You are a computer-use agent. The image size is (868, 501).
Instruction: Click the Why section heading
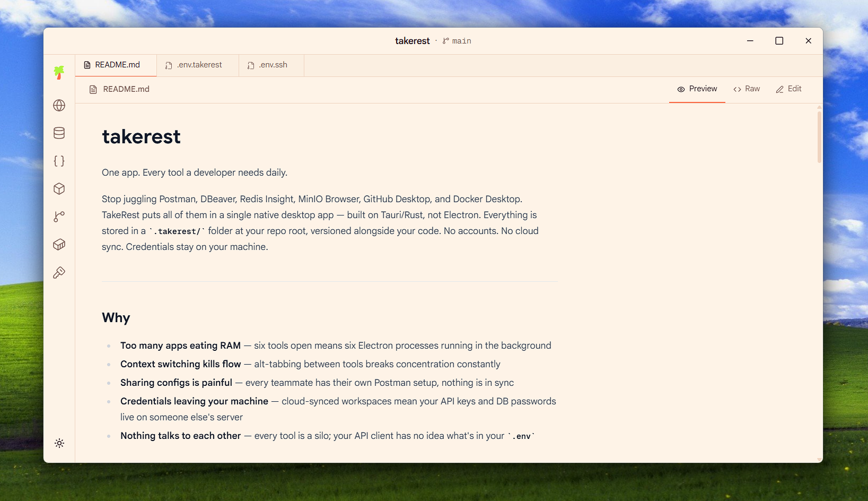[x=116, y=318]
